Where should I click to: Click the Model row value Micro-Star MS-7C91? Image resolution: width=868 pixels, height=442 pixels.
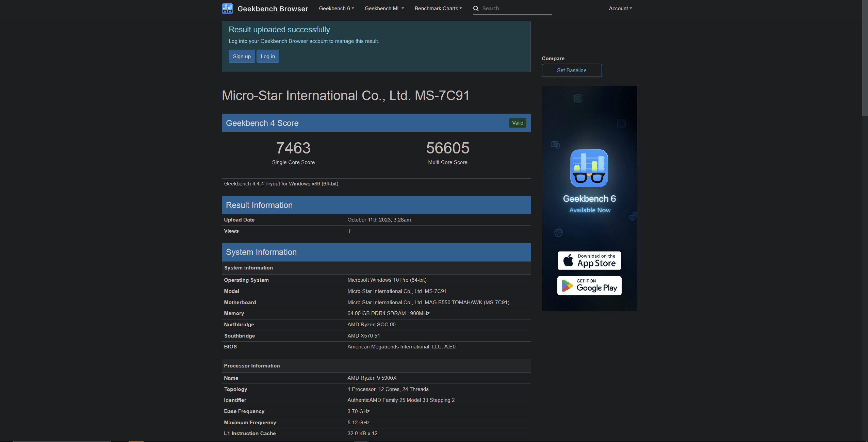click(x=397, y=291)
